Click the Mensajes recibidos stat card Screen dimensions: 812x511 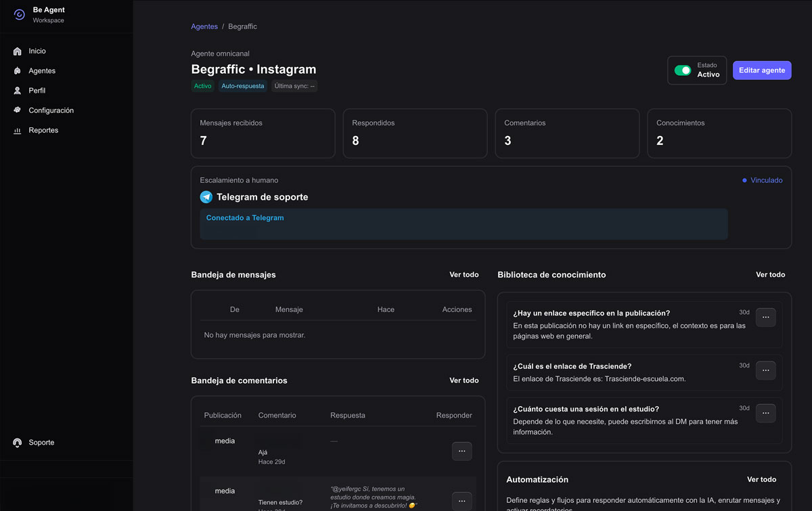[263, 133]
